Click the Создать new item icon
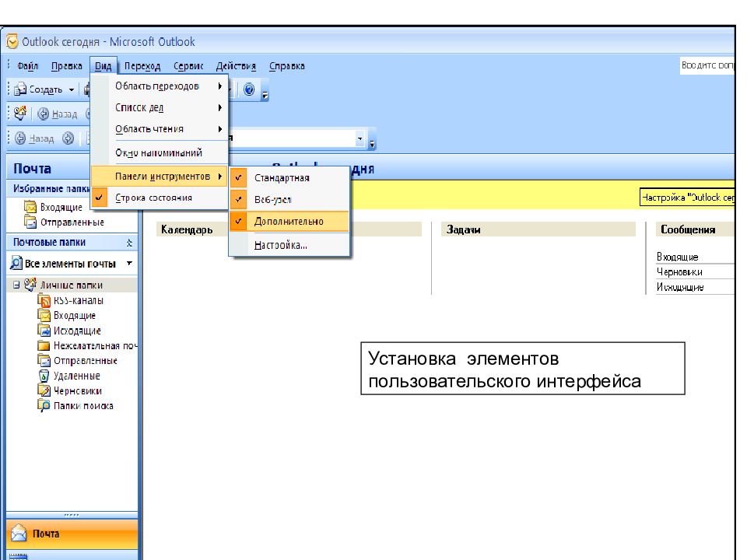Screen dimensions: 747x560 pos(20,89)
